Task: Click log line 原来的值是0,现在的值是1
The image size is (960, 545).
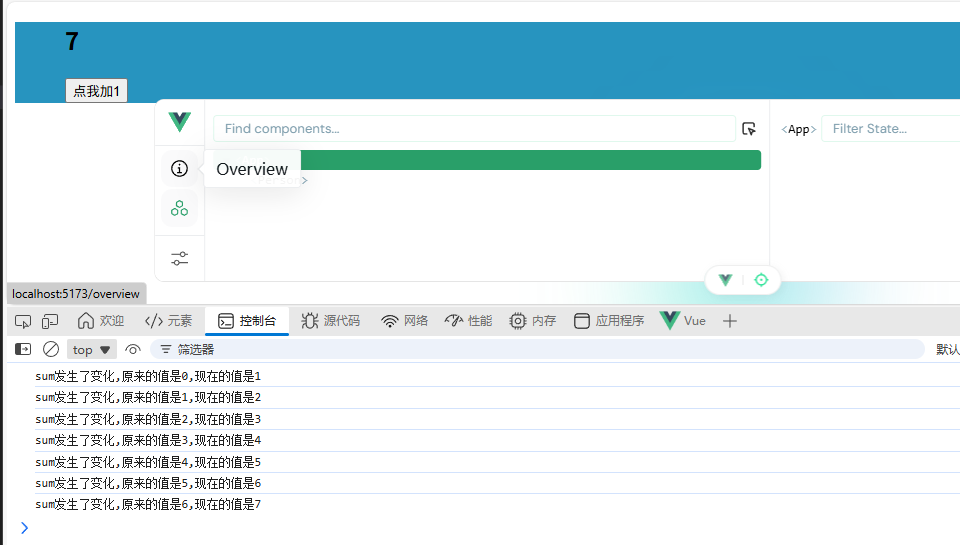Action: (148, 376)
